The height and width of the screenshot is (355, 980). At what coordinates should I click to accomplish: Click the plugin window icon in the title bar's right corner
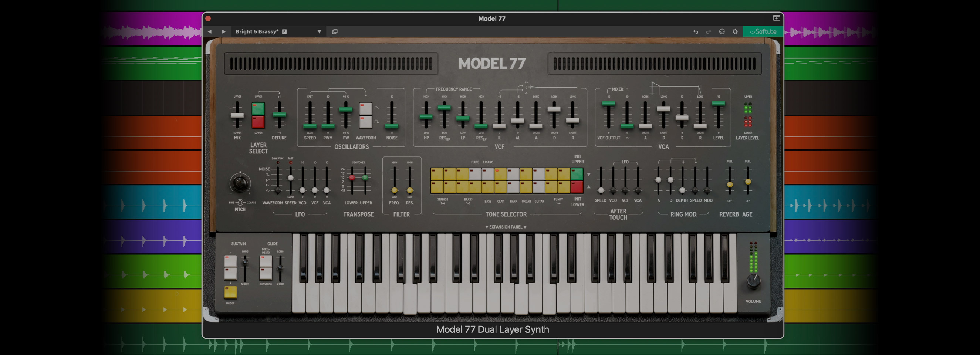point(776,18)
